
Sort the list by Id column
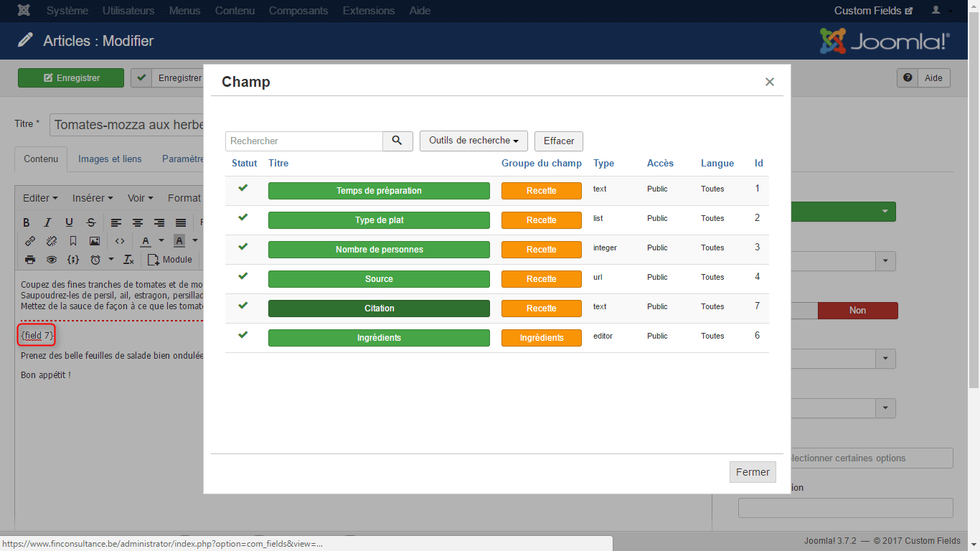pos(758,164)
